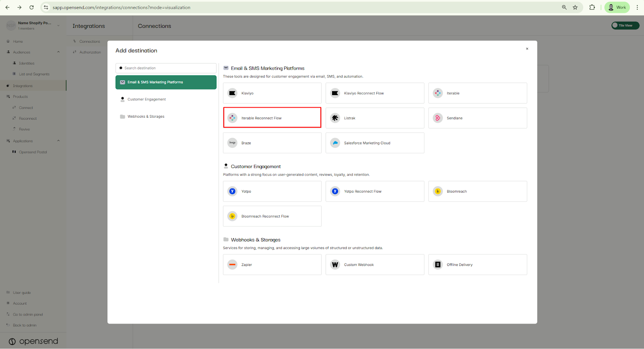
Task: Select the Salesforce Marketing Cloud icon
Action: (x=335, y=143)
